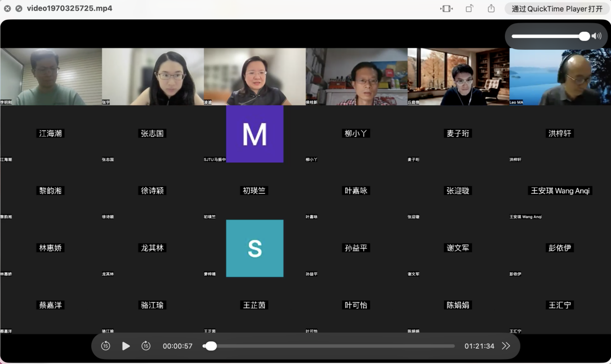The height and width of the screenshot is (364, 611).
Task: Click 通过 QuickTime Player 打开 button
Action: click(557, 9)
